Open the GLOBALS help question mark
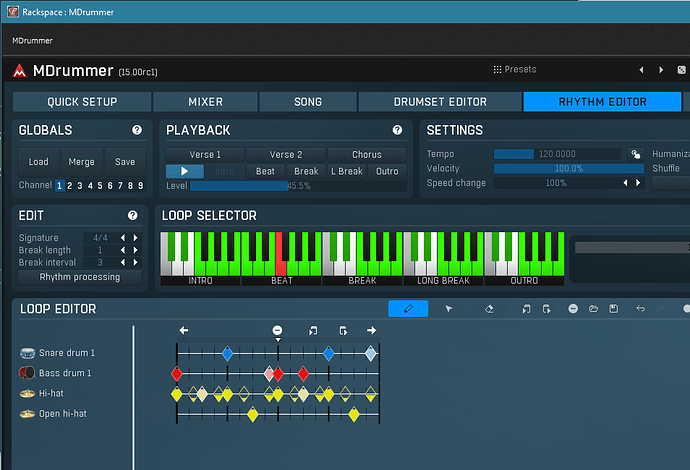This screenshot has height=470, width=690. [137, 130]
